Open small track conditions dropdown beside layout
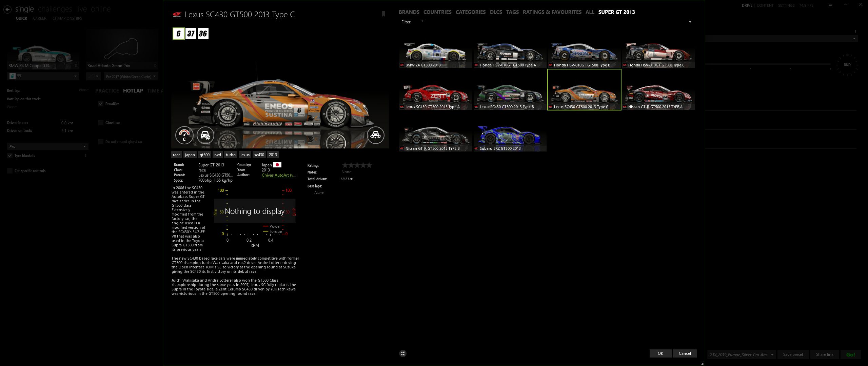This screenshot has width=868, height=366. (x=93, y=76)
